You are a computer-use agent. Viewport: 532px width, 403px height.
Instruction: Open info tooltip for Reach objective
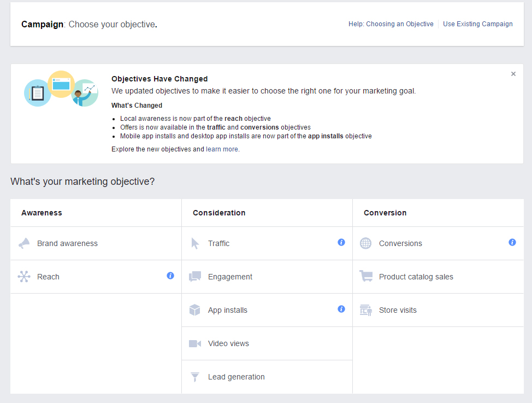[170, 276]
